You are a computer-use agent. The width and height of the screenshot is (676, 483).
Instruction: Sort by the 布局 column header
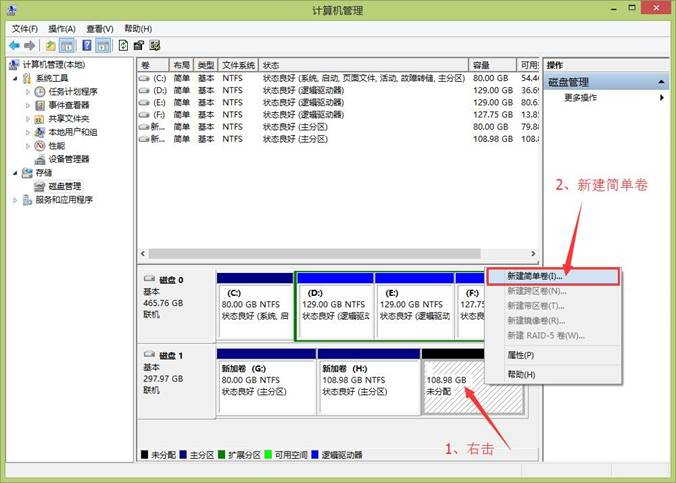182,65
